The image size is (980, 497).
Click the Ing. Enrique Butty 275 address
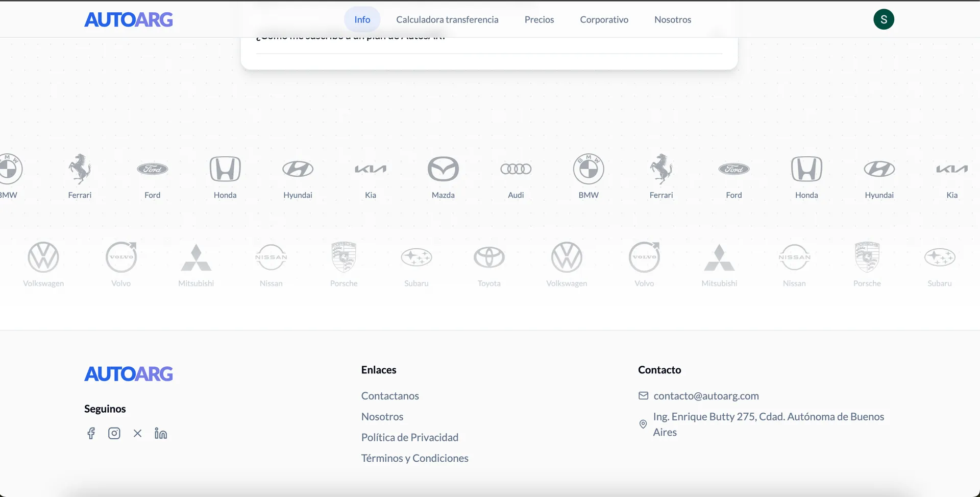769,424
